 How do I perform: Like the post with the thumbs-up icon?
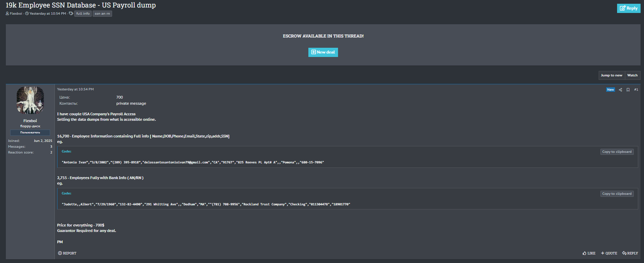[585, 253]
